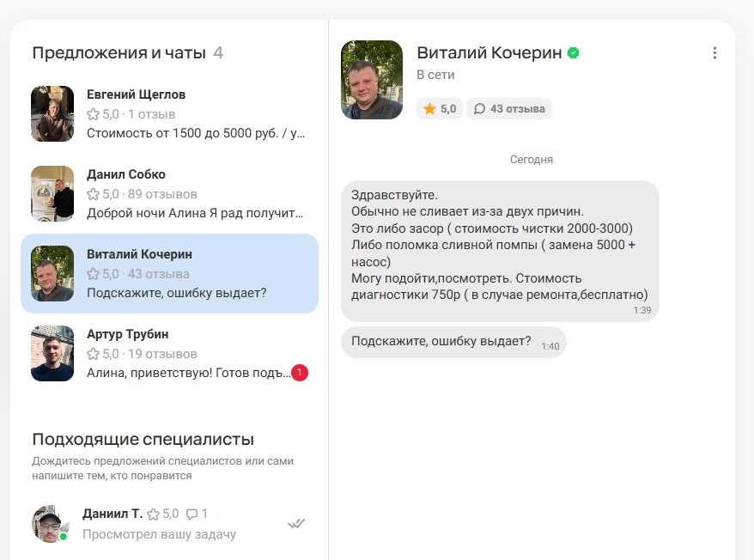Viewport: 754px width, 560px height.
Task: Click the unread message badge on Артур Трубин
Action: pyautogui.click(x=299, y=373)
